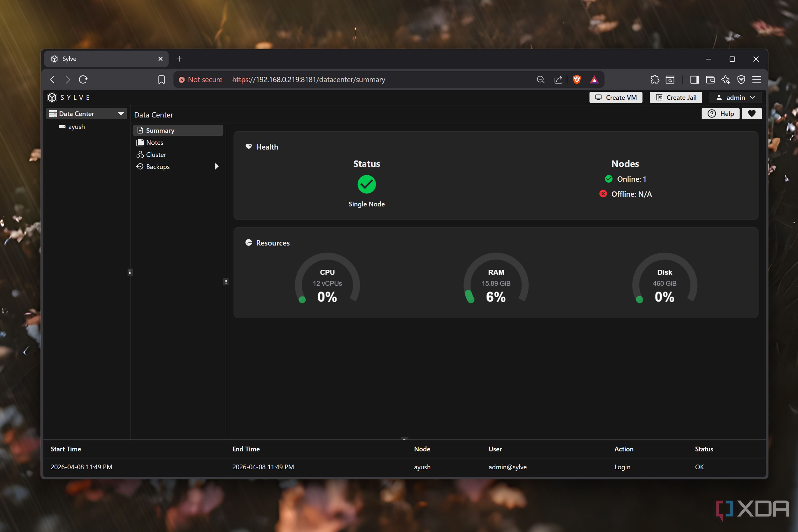Open the Leo AI sparkle icon

coord(725,79)
